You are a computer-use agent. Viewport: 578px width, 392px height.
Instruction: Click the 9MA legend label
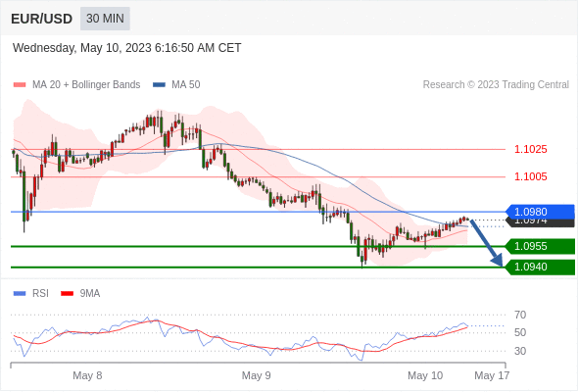pyautogui.click(x=90, y=294)
